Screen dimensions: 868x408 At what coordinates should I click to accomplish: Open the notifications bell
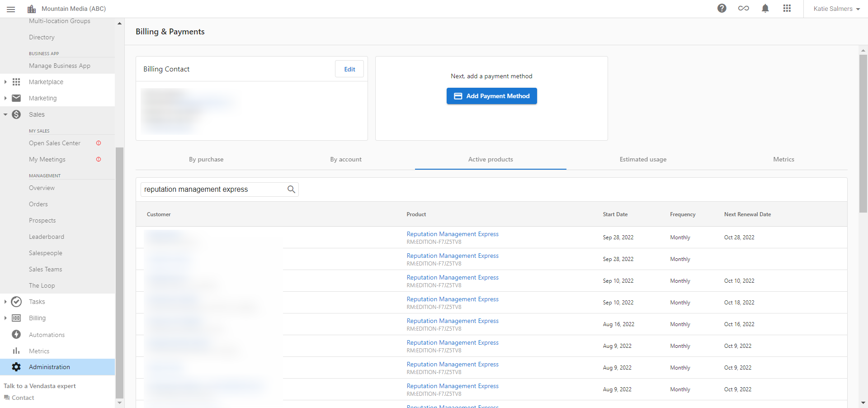(765, 8)
